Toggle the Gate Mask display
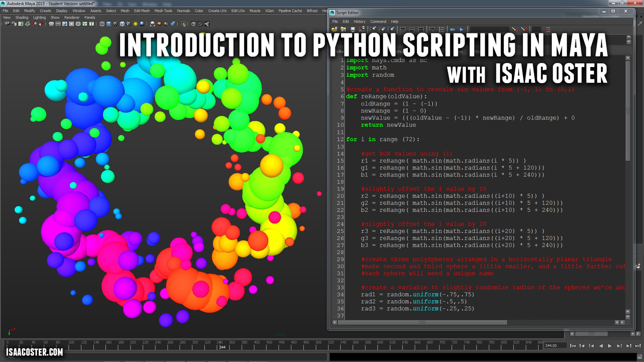 (71, 24)
